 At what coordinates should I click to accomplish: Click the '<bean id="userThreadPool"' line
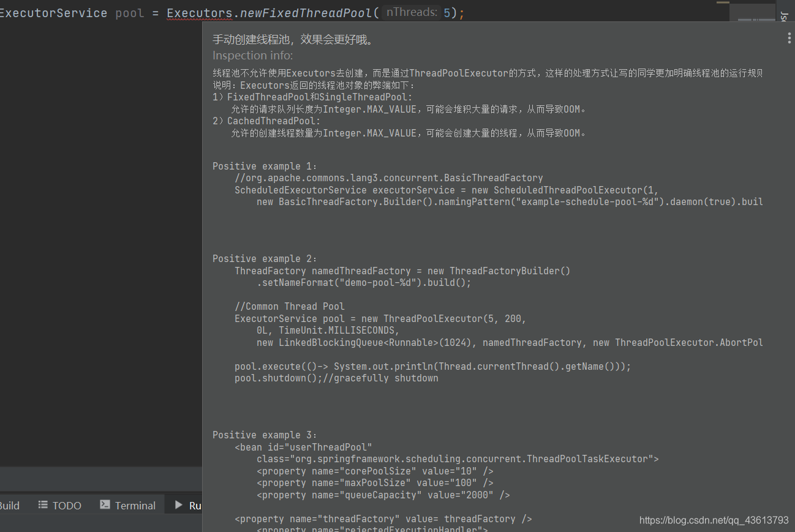303,447
